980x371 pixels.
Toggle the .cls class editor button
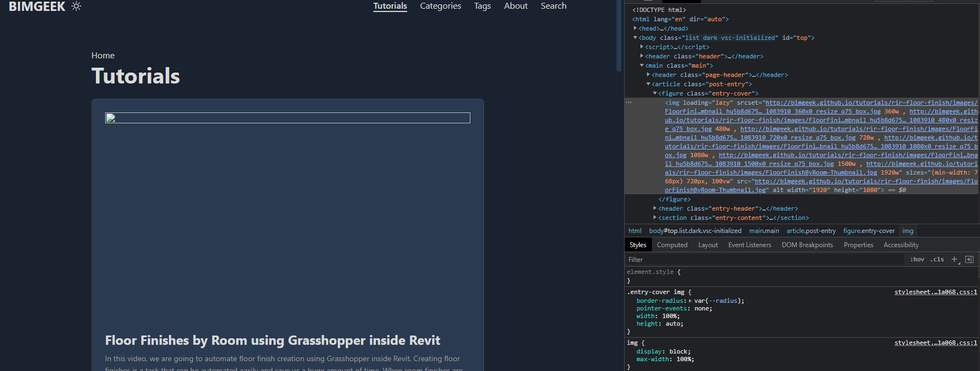coord(937,260)
